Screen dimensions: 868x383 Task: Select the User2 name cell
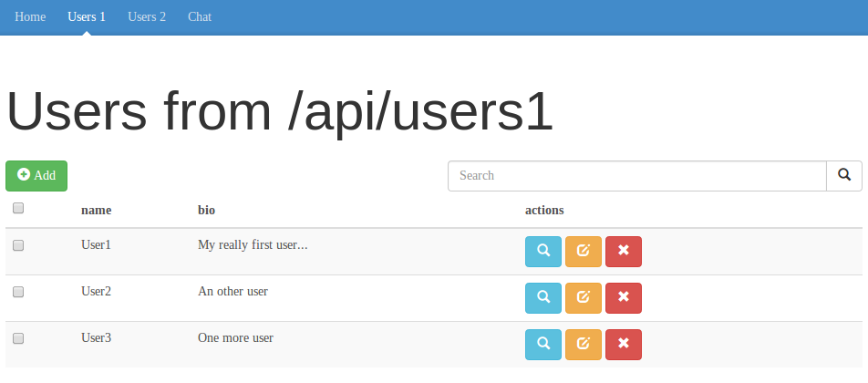(97, 291)
